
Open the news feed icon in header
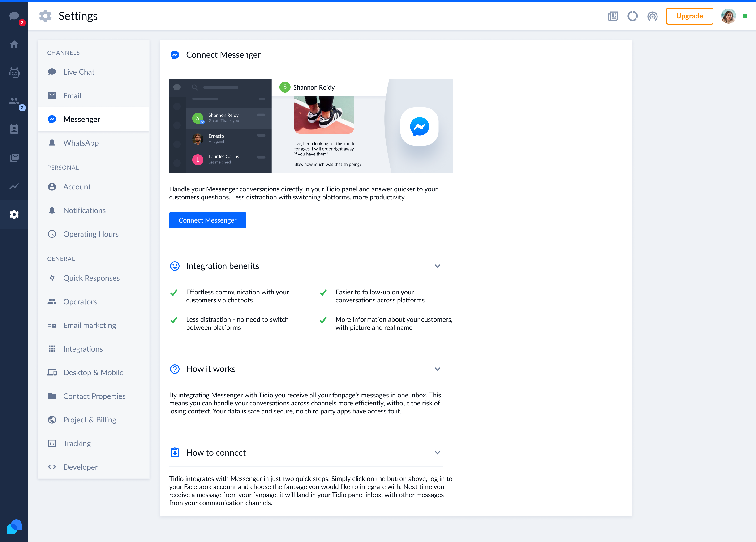pyautogui.click(x=613, y=16)
